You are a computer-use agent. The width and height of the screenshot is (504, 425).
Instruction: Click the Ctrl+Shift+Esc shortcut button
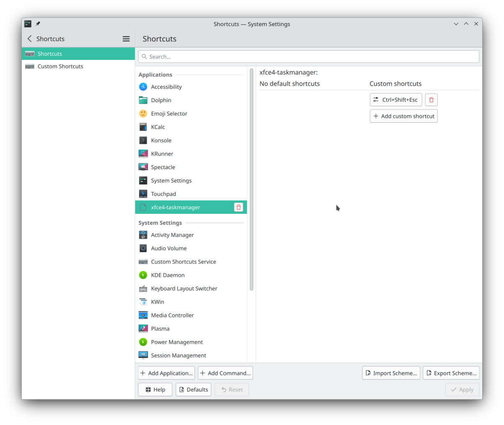(x=396, y=100)
